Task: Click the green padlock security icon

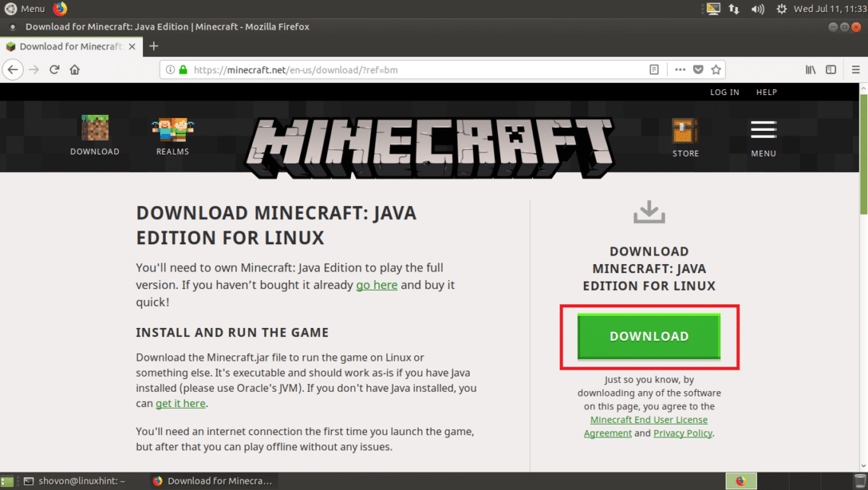Action: (183, 70)
